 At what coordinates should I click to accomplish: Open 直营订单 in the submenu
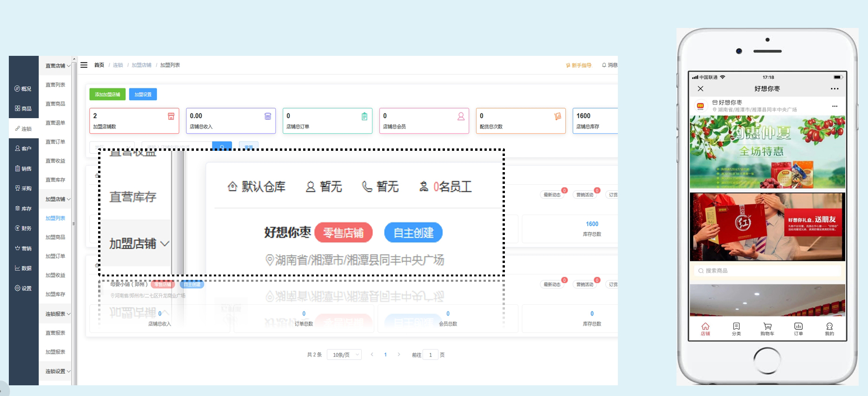55,142
